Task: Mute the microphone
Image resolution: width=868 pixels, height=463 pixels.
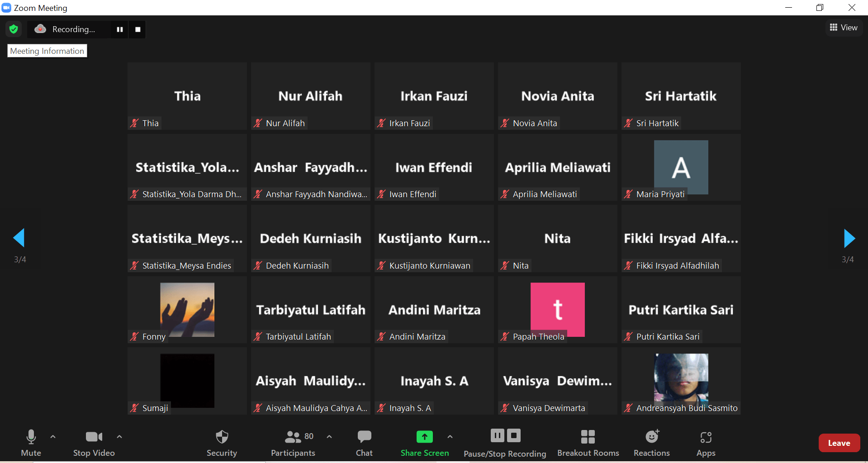Action: pos(31,443)
